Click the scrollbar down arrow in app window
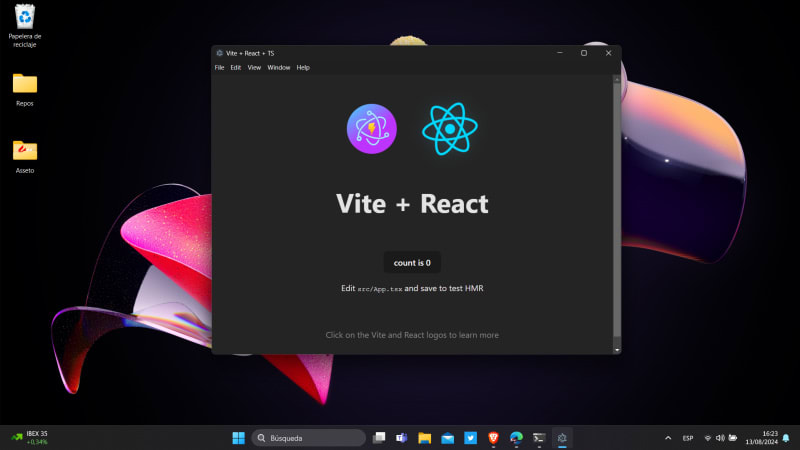Viewport: 800px width, 450px height. point(617,350)
